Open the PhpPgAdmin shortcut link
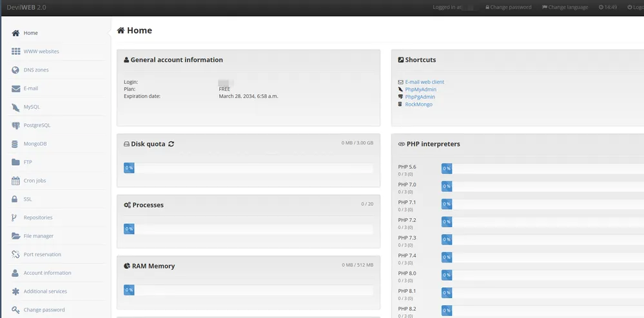The image size is (644, 318). (x=420, y=97)
